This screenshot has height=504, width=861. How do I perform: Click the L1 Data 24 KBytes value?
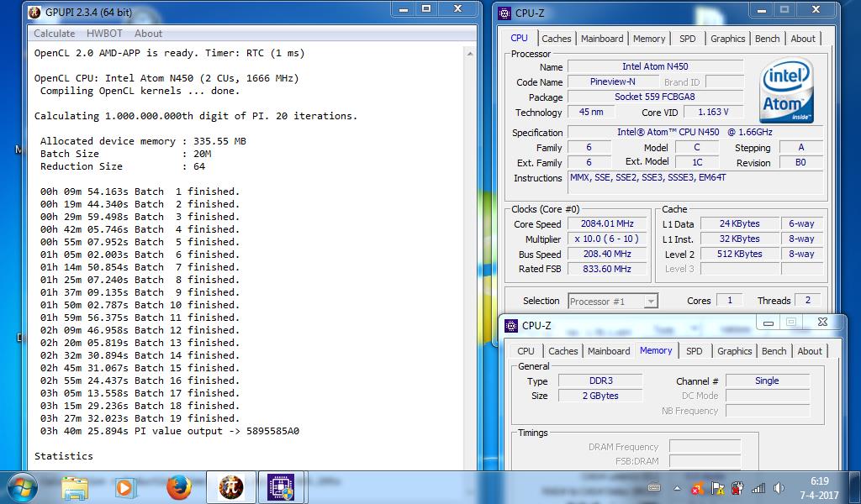[740, 223]
